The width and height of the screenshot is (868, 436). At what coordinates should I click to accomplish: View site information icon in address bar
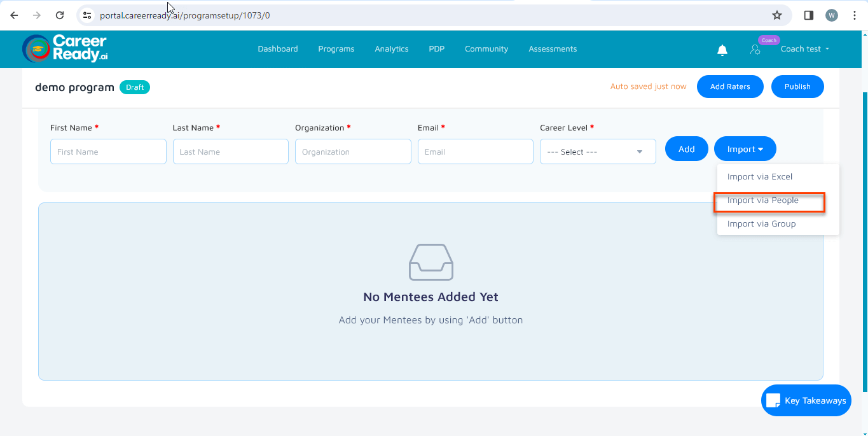coord(88,15)
